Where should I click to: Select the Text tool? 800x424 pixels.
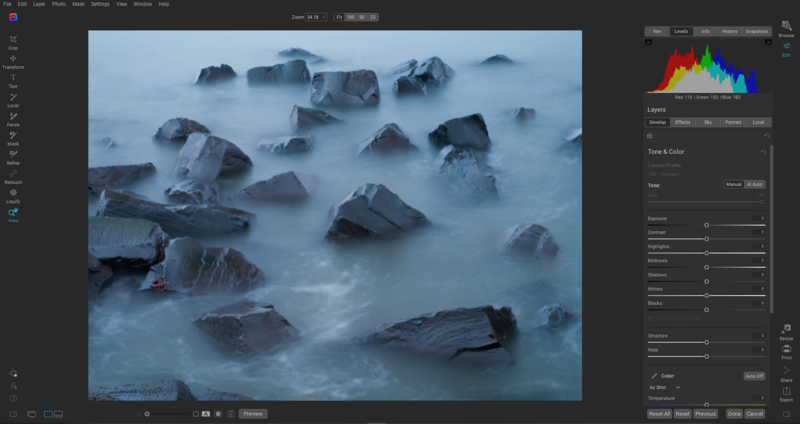pos(13,81)
